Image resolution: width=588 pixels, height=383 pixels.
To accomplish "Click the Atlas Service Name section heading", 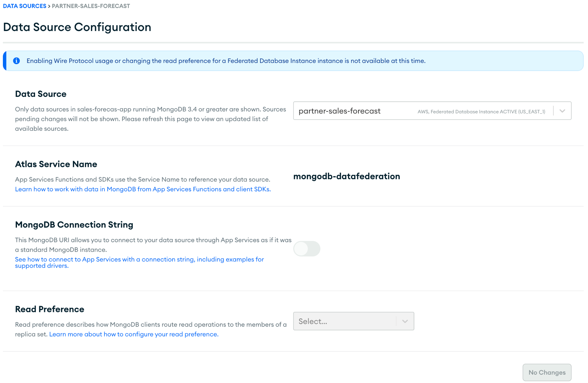I will (x=56, y=164).
